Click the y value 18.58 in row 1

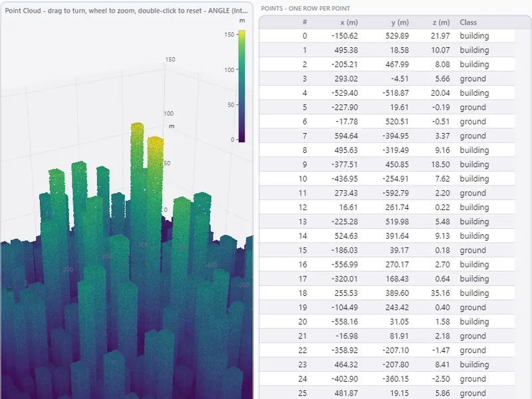pyautogui.click(x=400, y=51)
